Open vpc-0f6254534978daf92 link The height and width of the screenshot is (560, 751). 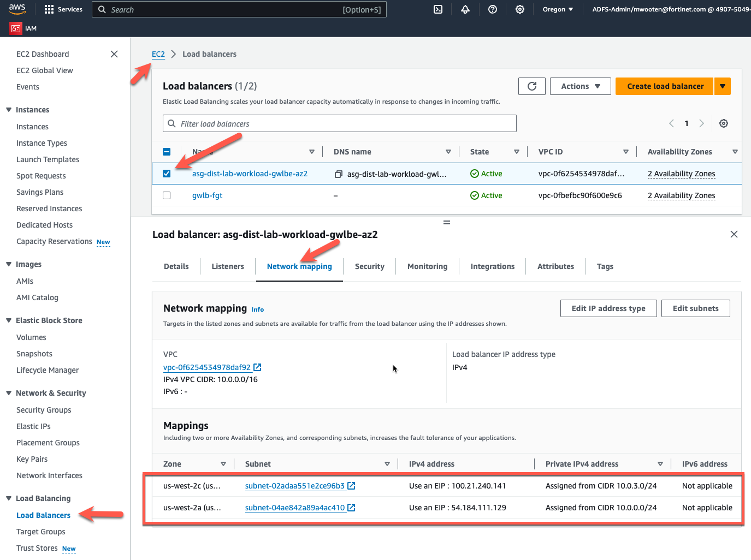click(207, 367)
